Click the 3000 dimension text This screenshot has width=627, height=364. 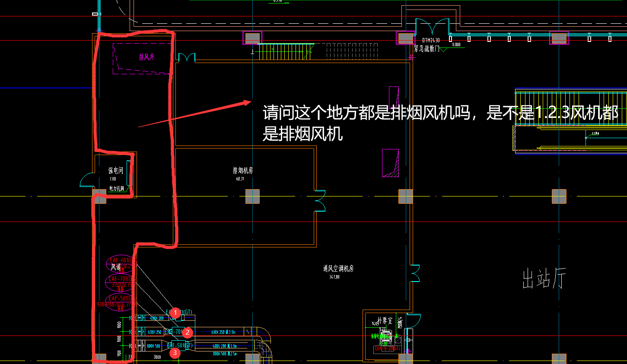[157, 357]
